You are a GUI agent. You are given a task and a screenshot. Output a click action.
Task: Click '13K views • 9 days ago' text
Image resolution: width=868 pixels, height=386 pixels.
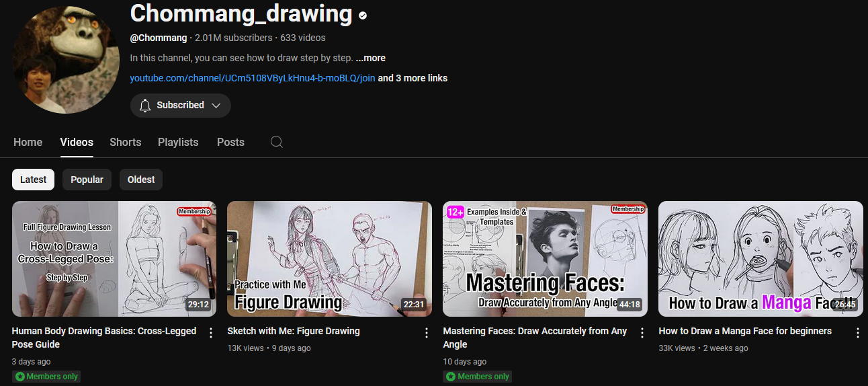[269, 348]
